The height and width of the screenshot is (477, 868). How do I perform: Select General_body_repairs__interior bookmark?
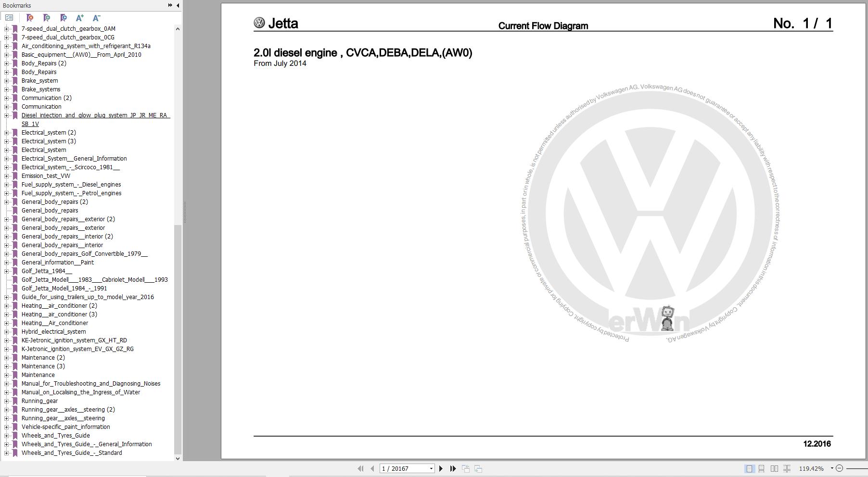click(62, 245)
